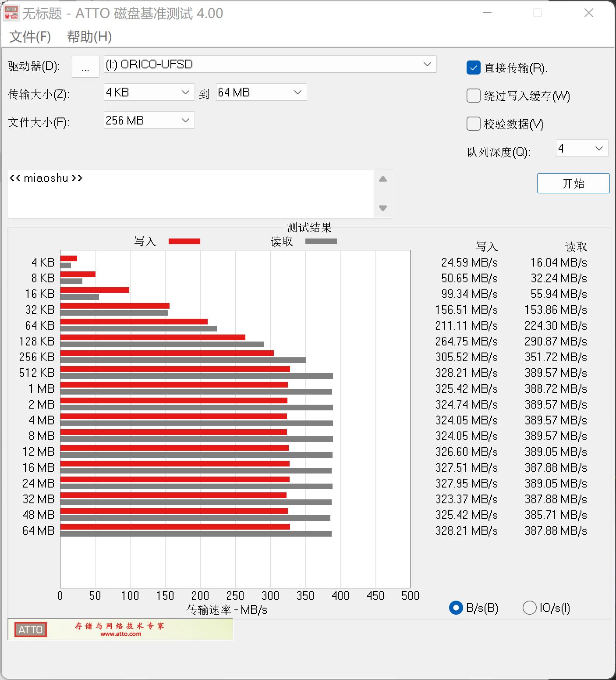Select the B/s(B) radio button
The width and height of the screenshot is (616, 680).
tap(456, 608)
